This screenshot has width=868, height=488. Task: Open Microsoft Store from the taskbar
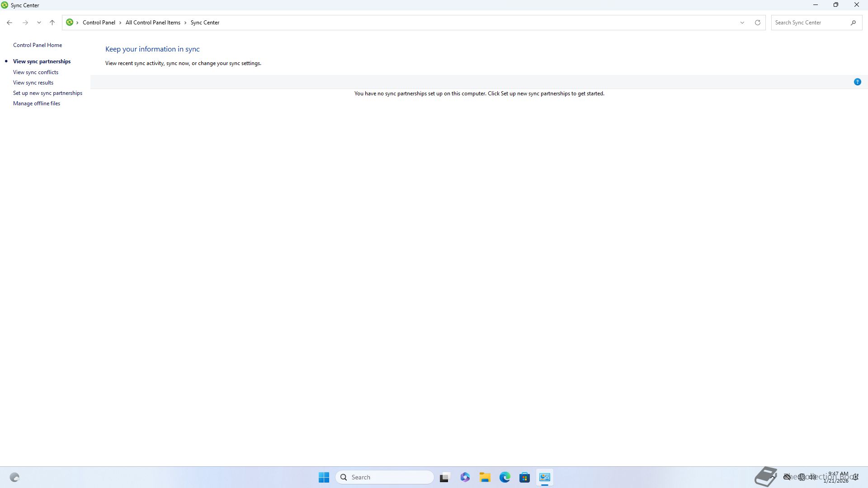(x=524, y=477)
